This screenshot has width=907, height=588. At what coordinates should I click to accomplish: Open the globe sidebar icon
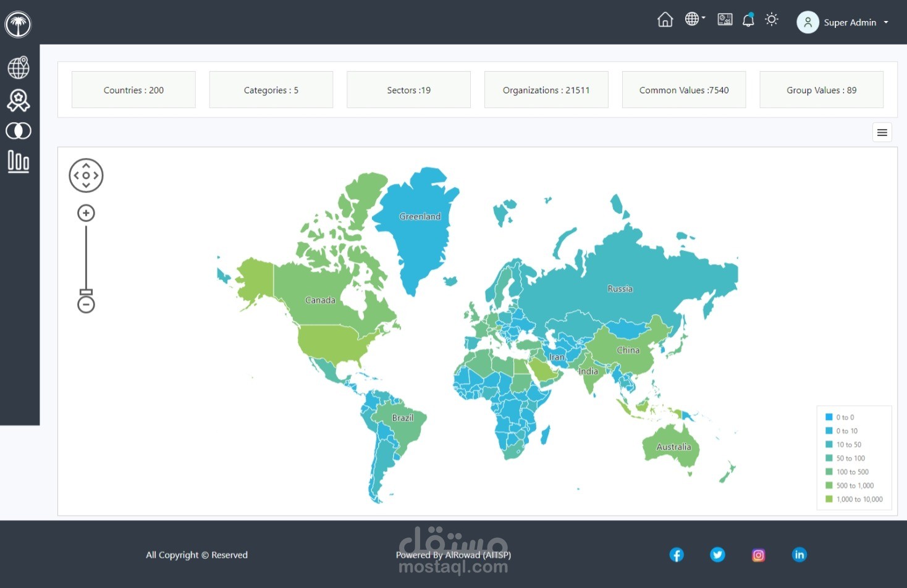coord(19,67)
